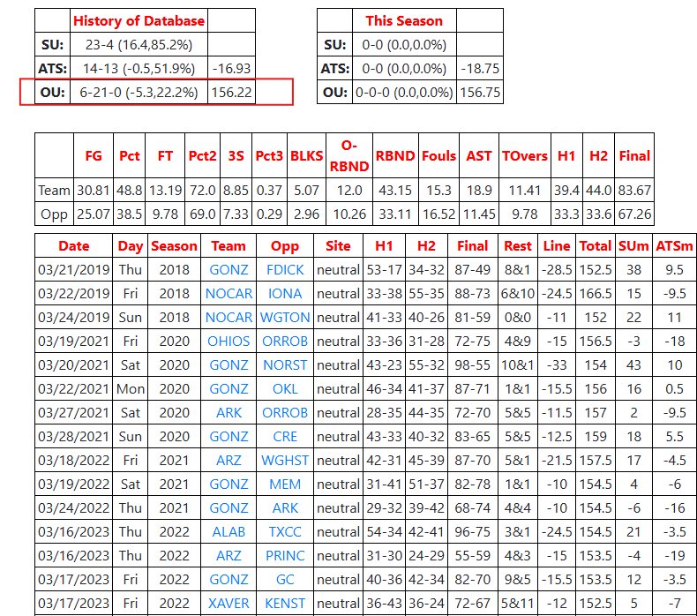Open GONZ team link in 03/21/2019 row
The width and height of the screenshot is (697, 616).
229,270
